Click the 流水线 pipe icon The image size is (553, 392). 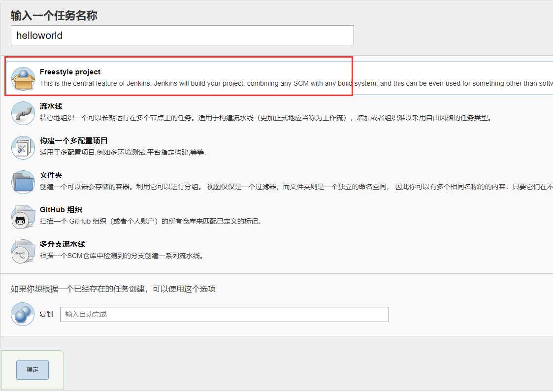23,113
